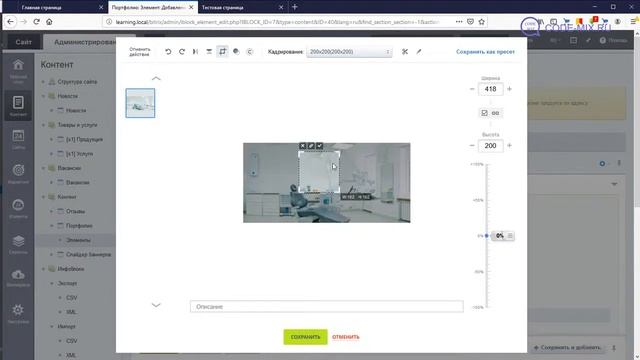
Task: Switch to the Администрирование tab
Action: pos(85,42)
